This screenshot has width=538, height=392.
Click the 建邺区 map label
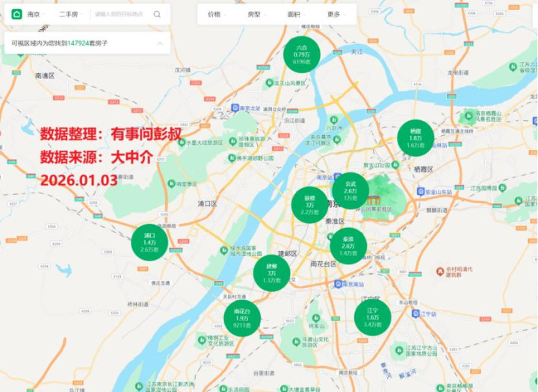287,253
